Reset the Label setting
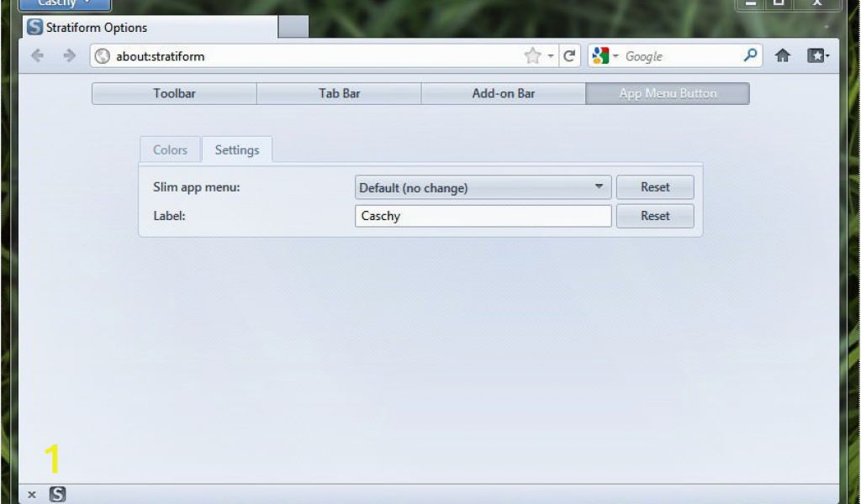 pos(655,216)
